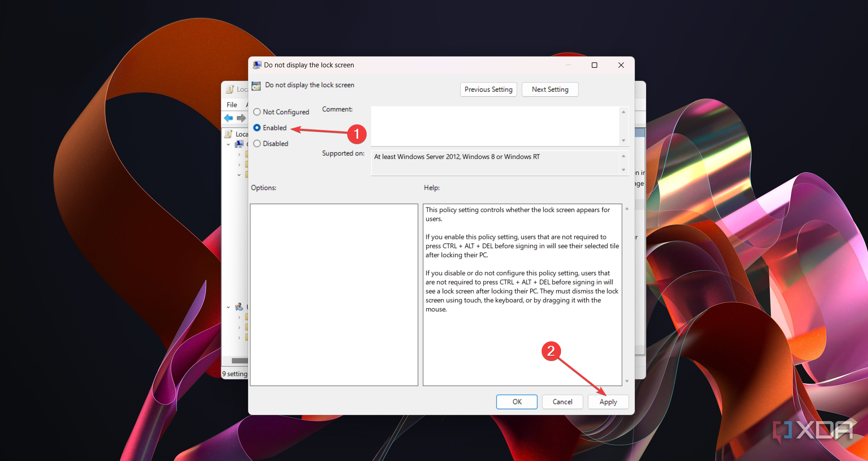Open File menu in Group Policy Editor

click(x=232, y=104)
